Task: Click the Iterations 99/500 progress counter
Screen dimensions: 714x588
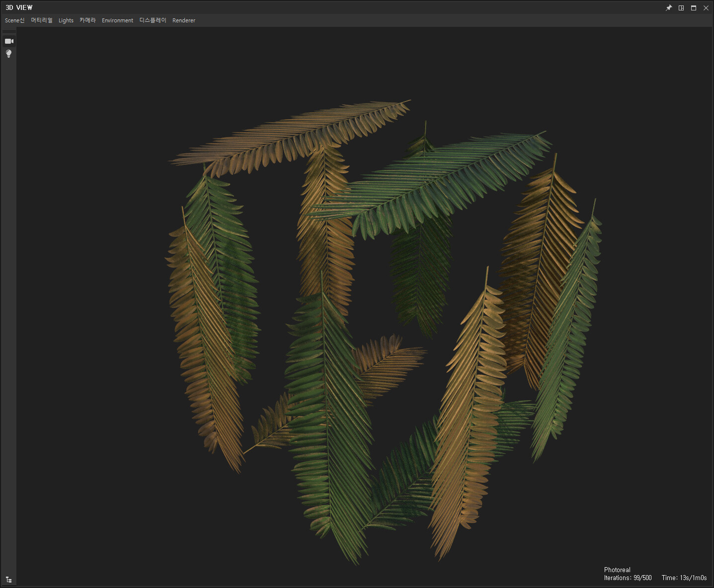Action: [x=627, y=578]
